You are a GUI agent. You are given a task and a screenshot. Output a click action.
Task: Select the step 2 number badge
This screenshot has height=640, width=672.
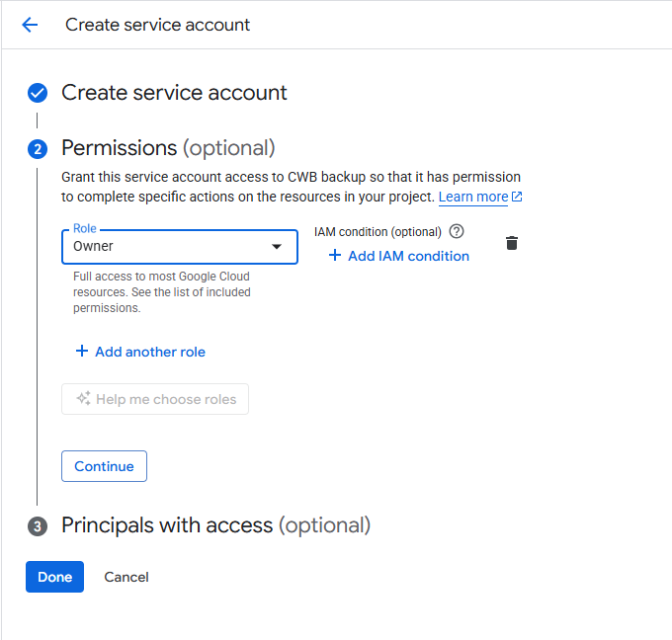[38, 149]
